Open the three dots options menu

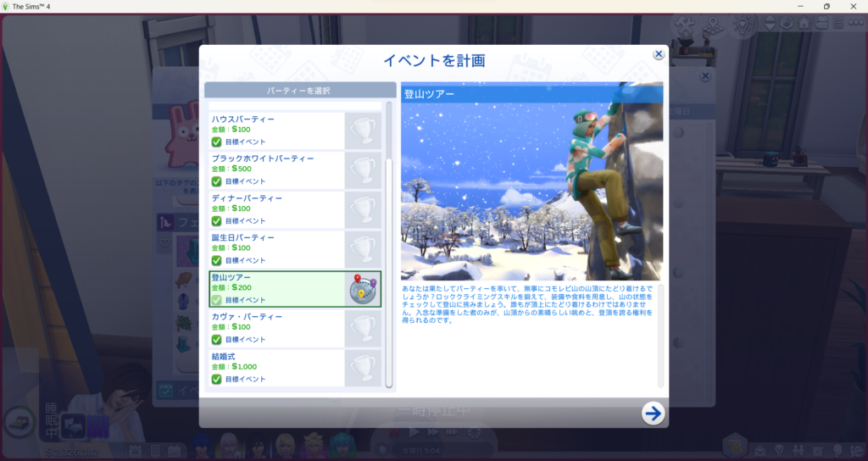click(x=856, y=23)
